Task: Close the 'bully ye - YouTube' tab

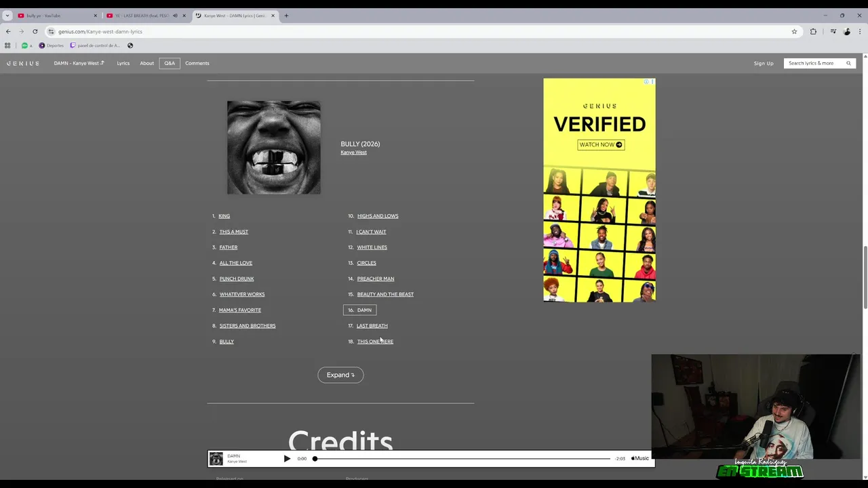Action: point(95,16)
